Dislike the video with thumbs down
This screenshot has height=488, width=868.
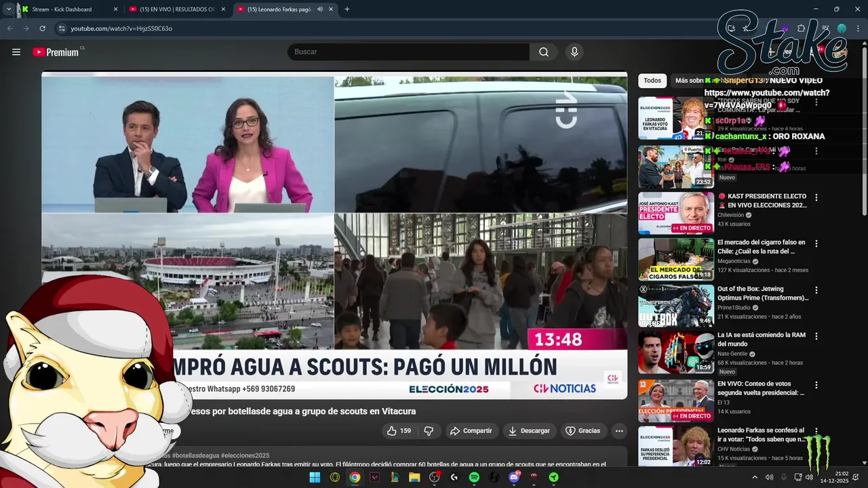[429, 430]
